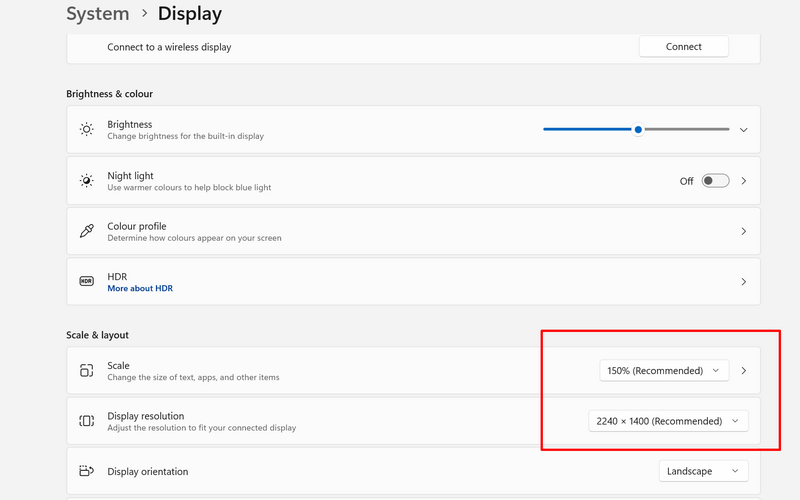
Task: Toggle the Night light switch on
Action: click(715, 181)
